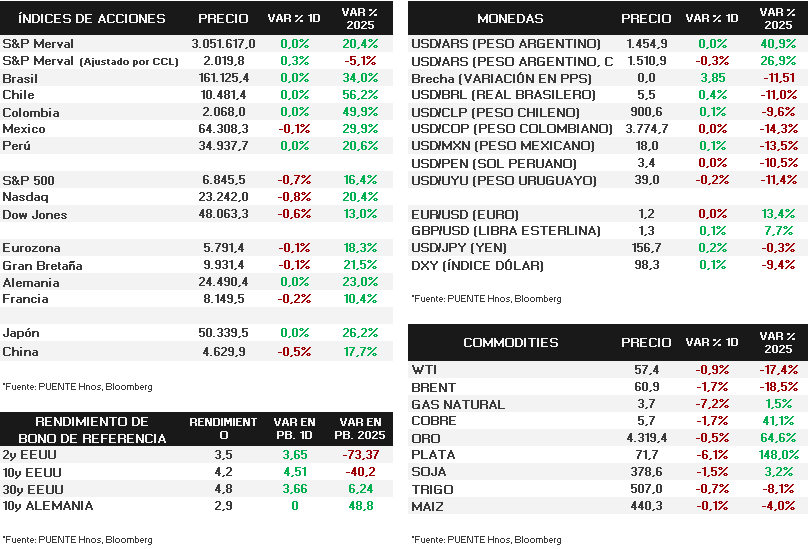Screen dimensions: 808x549
Task: Select the 10y ALEMANIA bond label
Action: (47, 506)
